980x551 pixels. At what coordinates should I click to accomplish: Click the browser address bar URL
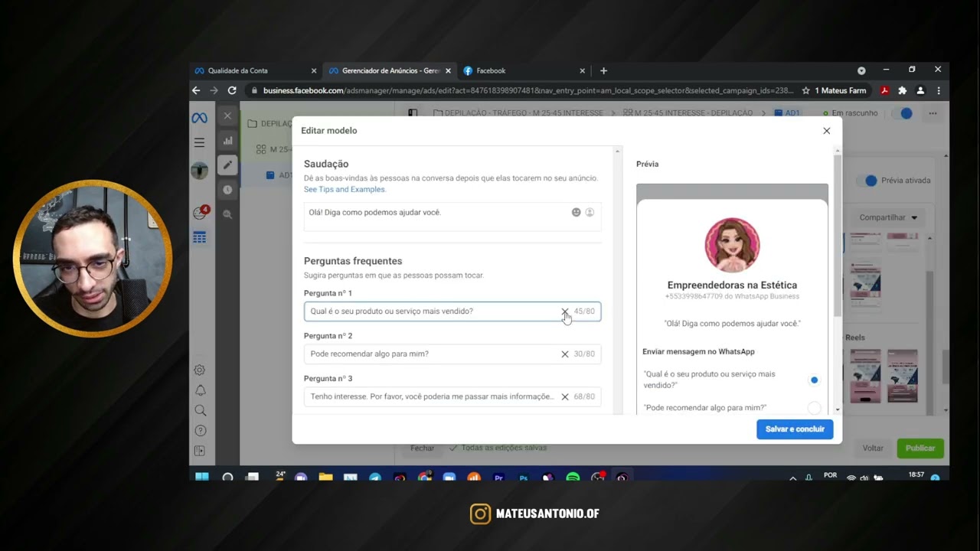tap(528, 90)
